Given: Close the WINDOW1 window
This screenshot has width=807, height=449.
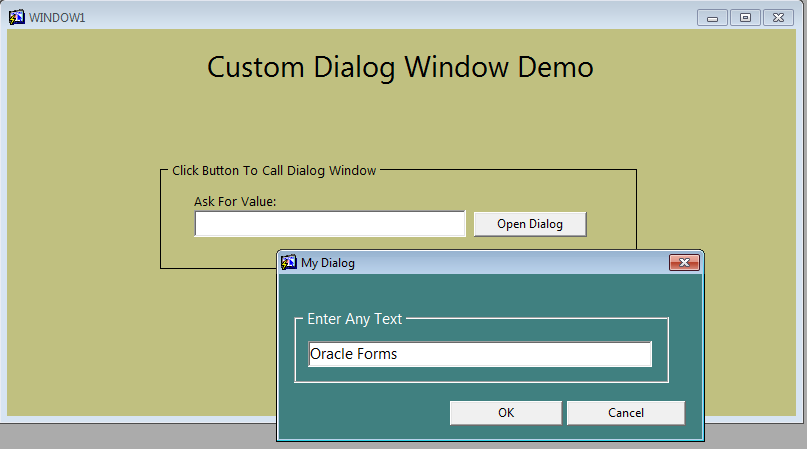Looking at the screenshot, I should pyautogui.click(x=778, y=18).
